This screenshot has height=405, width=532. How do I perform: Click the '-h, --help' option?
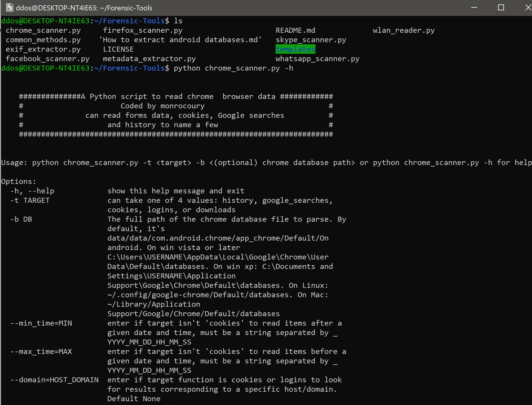click(32, 191)
